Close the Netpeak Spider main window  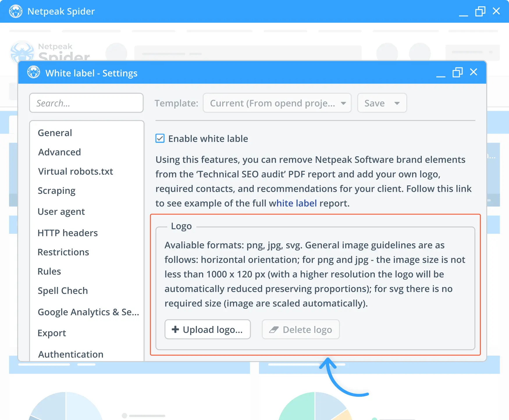(496, 11)
